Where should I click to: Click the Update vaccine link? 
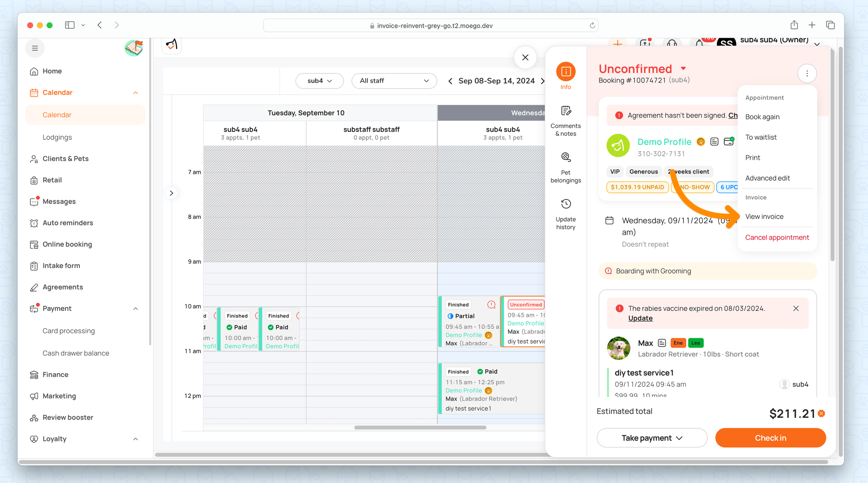coord(640,318)
